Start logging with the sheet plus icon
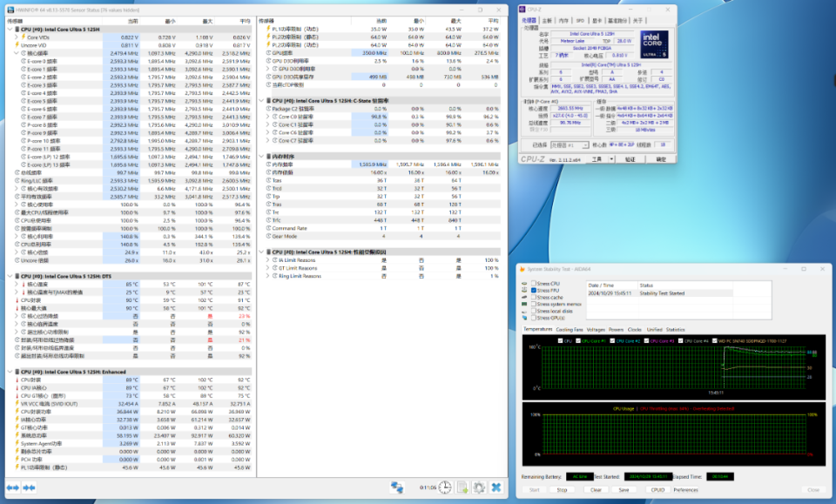836x504 pixels. pos(462,487)
